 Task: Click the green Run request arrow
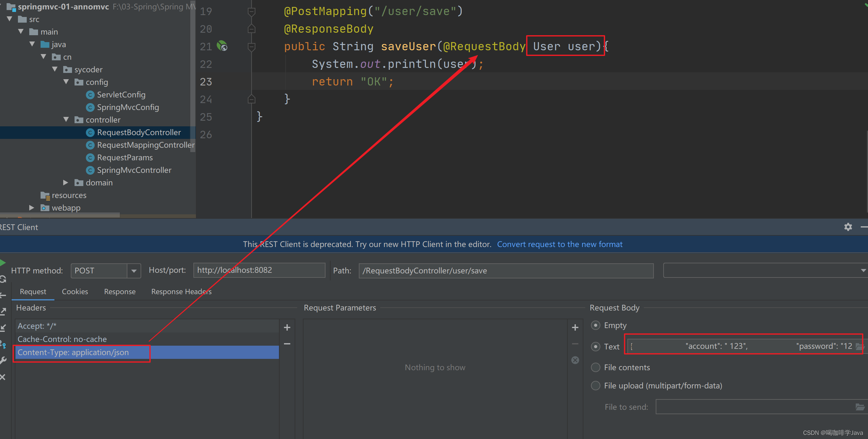(3, 263)
